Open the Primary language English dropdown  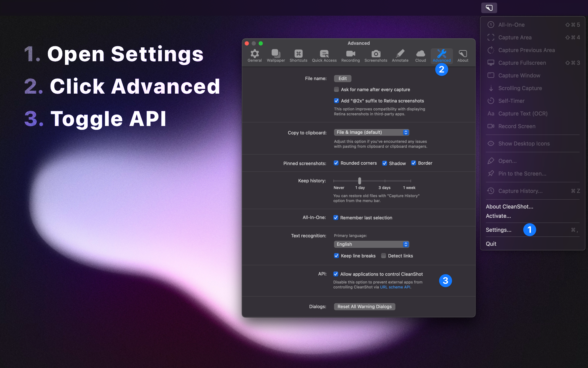click(372, 244)
